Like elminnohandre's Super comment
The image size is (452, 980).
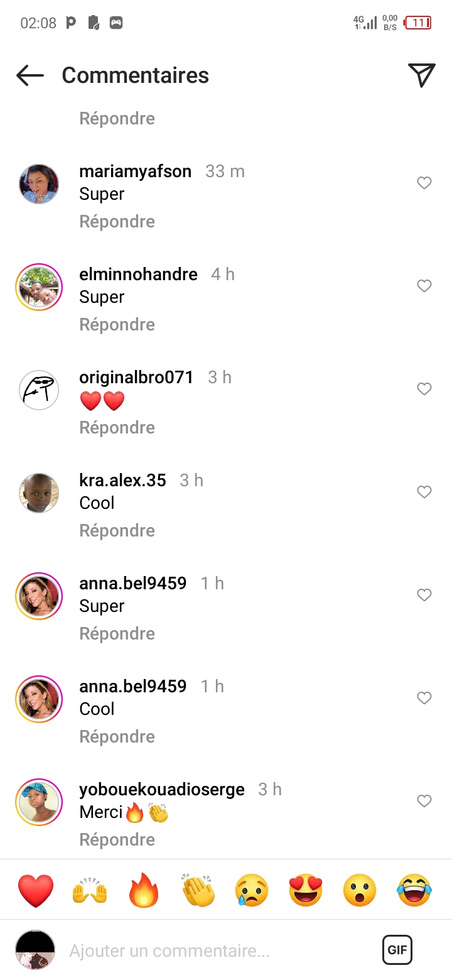pyautogui.click(x=424, y=286)
